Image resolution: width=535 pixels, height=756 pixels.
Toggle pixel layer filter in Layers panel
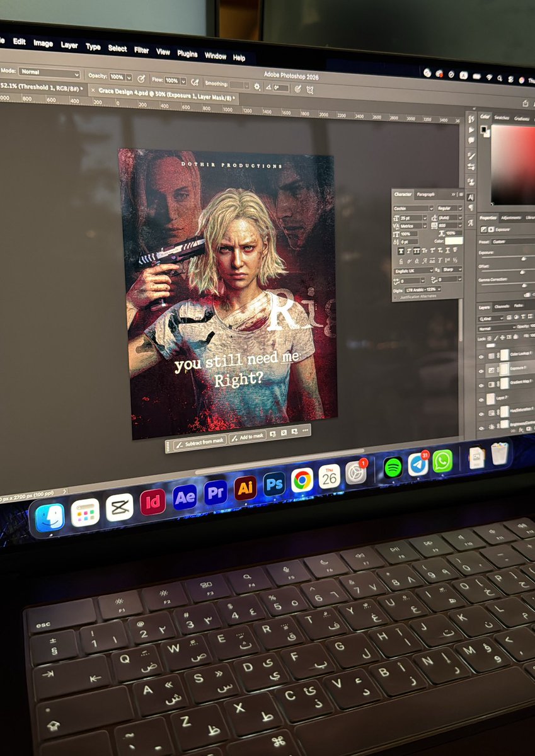pyautogui.click(x=509, y=318)
